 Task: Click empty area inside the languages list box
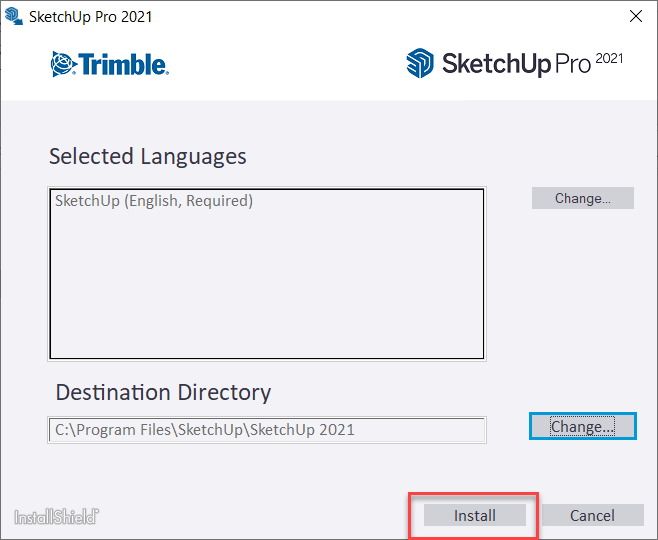(266, 290)
